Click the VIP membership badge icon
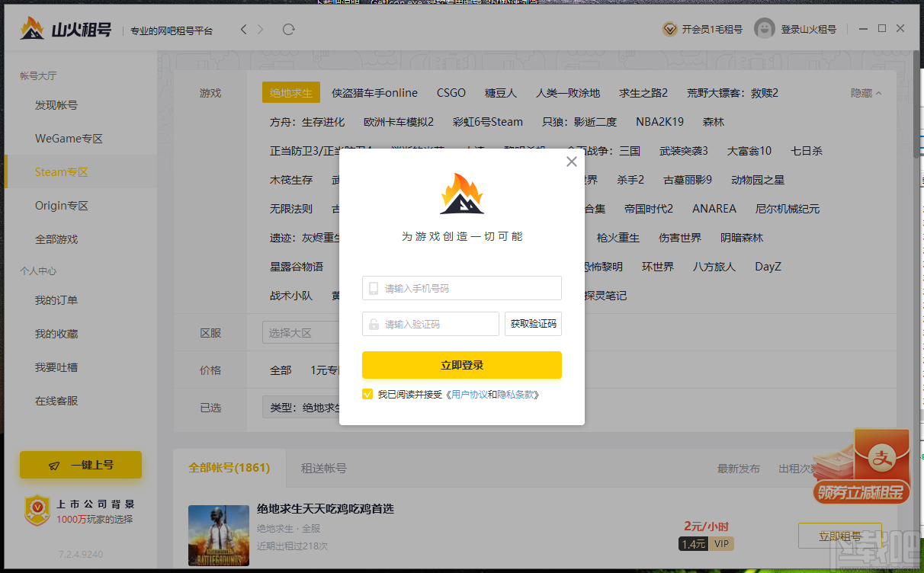The height and width of the screenshot is (573, 924). [x=669, y=29]
